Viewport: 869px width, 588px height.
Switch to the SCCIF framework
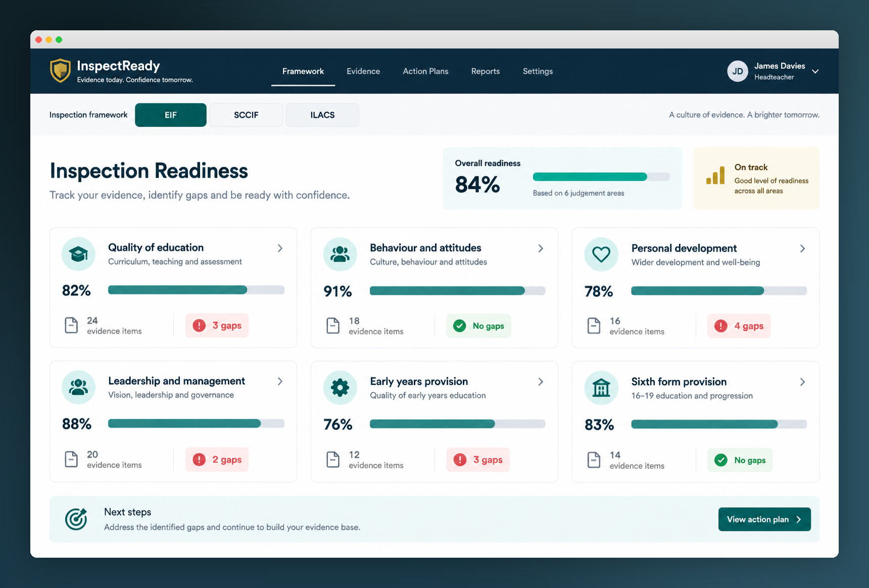(x=246, y=115)
